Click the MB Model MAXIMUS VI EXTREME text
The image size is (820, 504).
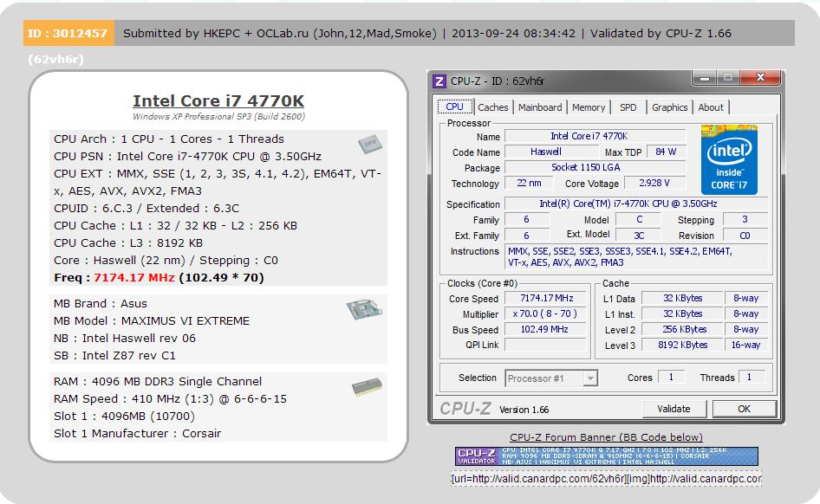point(152,320)
